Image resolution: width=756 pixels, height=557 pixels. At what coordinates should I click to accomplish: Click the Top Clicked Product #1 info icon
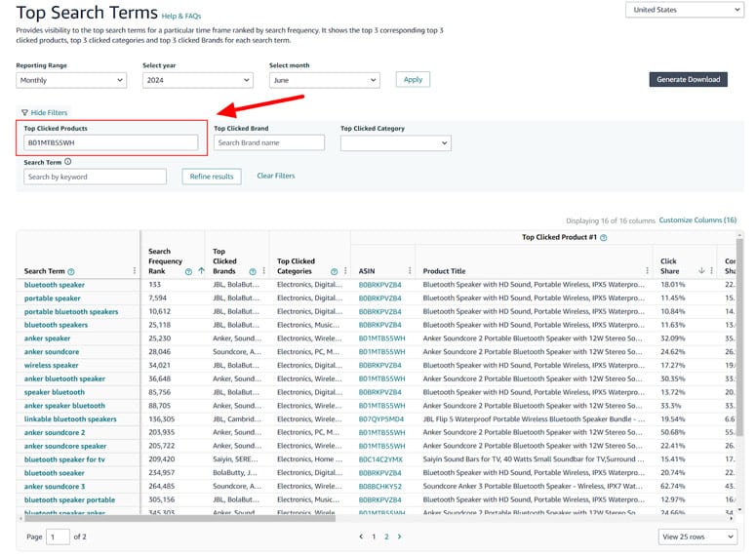(604, 237)
